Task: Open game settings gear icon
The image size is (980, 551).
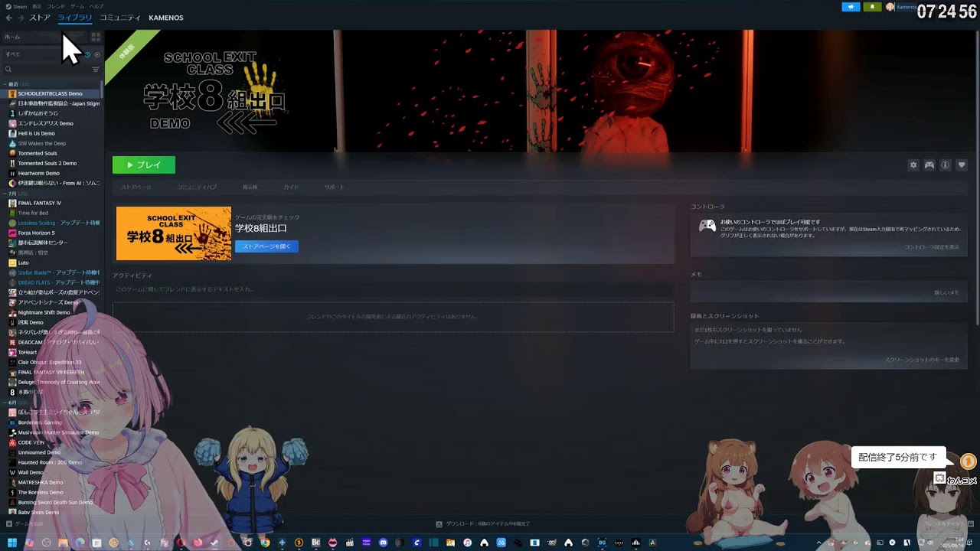Action: coord(913,165)
